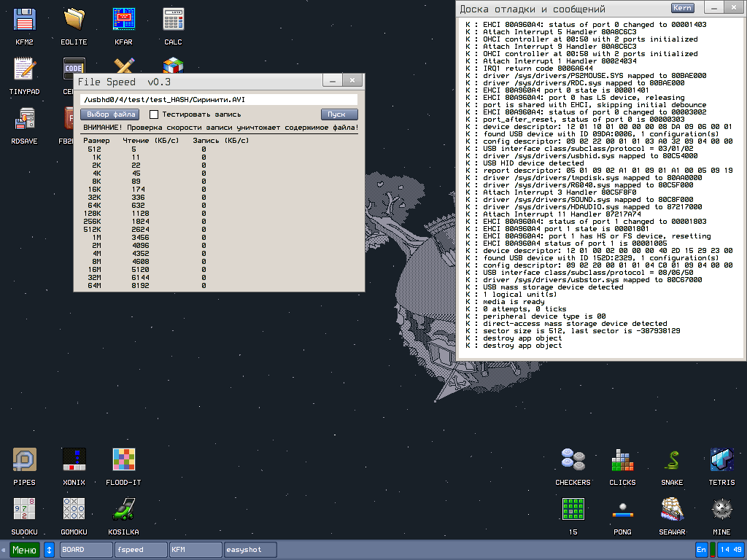
Task: Open the SNAKE game
Action: 672,459
